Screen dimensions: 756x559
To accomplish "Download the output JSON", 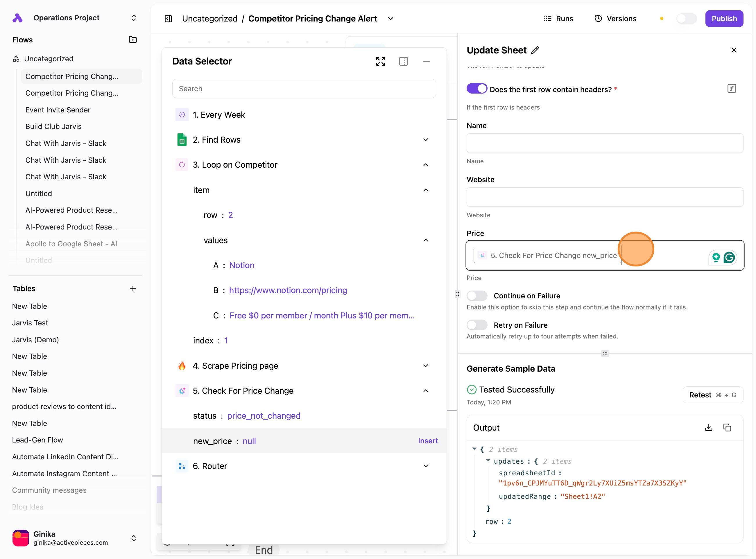I will pos(708,428).
